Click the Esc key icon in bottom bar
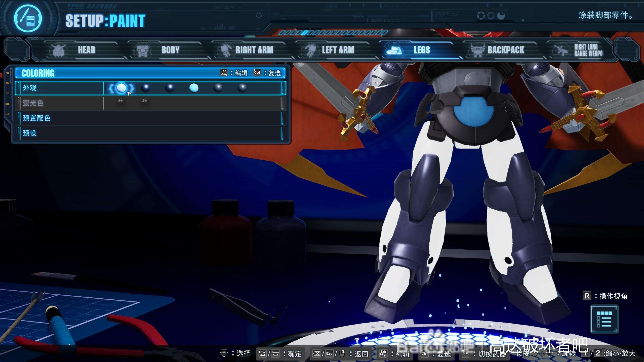 coord(329,353)
